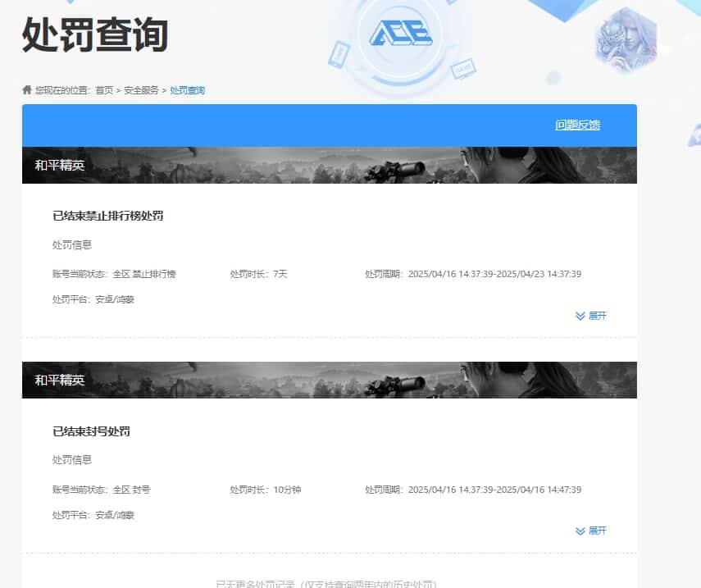The width and height of the screenshot is (701, 588).
Task: Open 首页 breadcrumb link
Action: coord(104,90)
